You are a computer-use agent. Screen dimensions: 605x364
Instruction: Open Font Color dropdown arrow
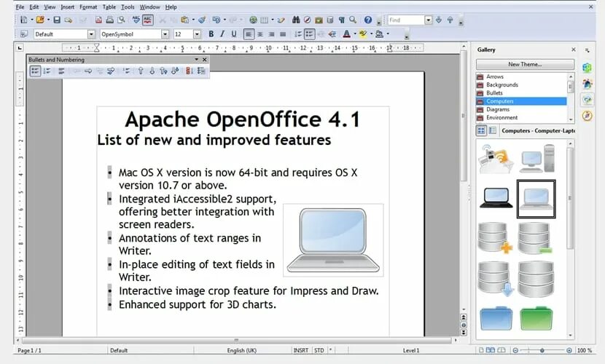[354, 34]
